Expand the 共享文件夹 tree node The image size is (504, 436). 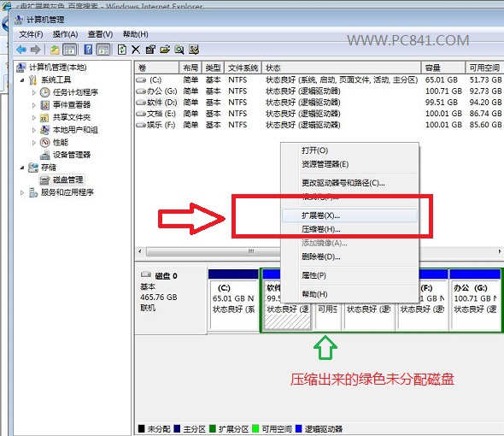coord(34,118)
